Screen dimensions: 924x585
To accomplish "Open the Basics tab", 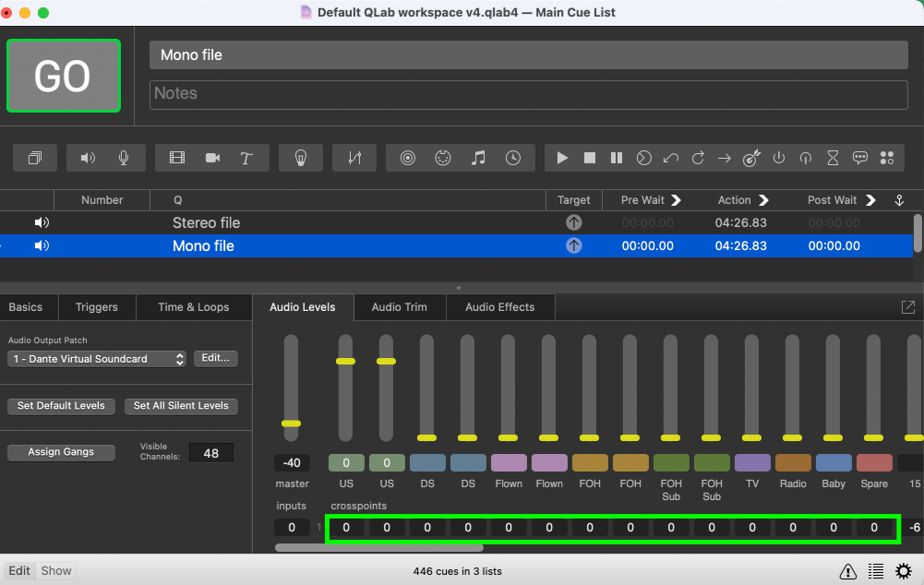I will click(x=25, y=307).
